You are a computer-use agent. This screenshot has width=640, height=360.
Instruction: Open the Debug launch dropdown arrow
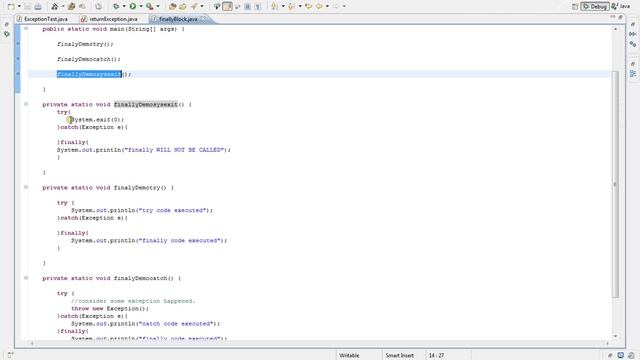[124, 7]
